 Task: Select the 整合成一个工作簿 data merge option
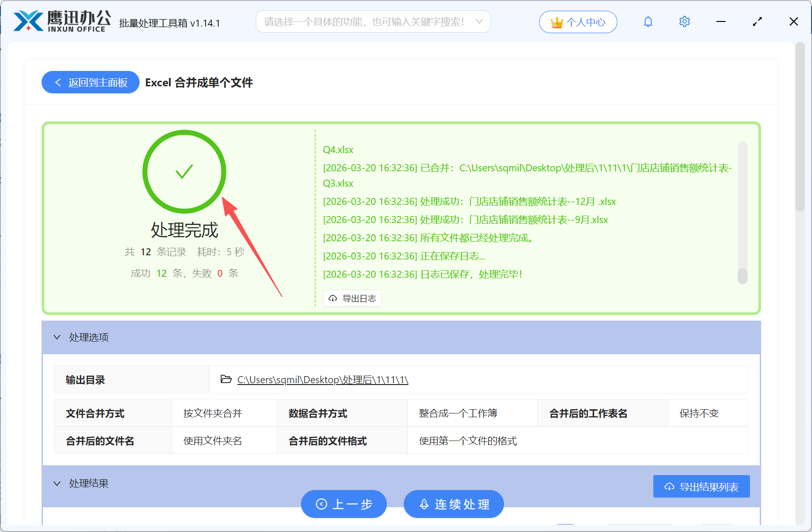tap(458, 413)
